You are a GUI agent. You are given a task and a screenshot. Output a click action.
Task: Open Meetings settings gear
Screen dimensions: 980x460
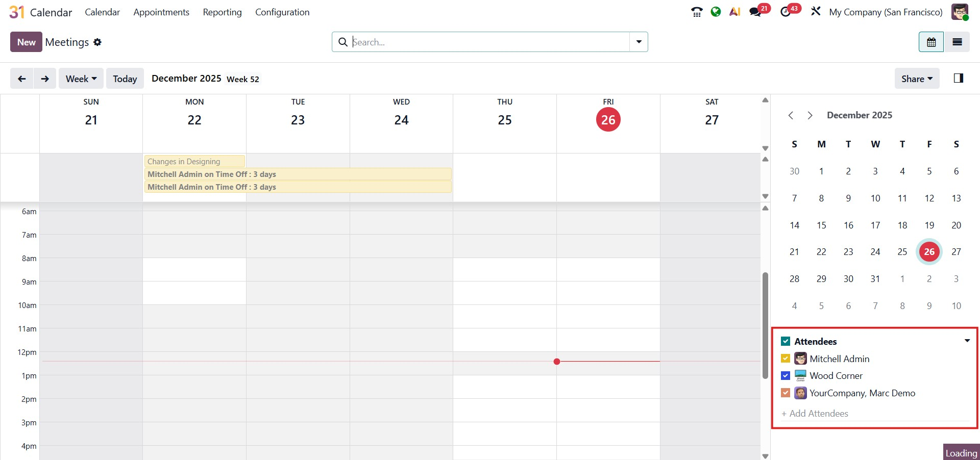pyautogui.click(x=97, y=42)
